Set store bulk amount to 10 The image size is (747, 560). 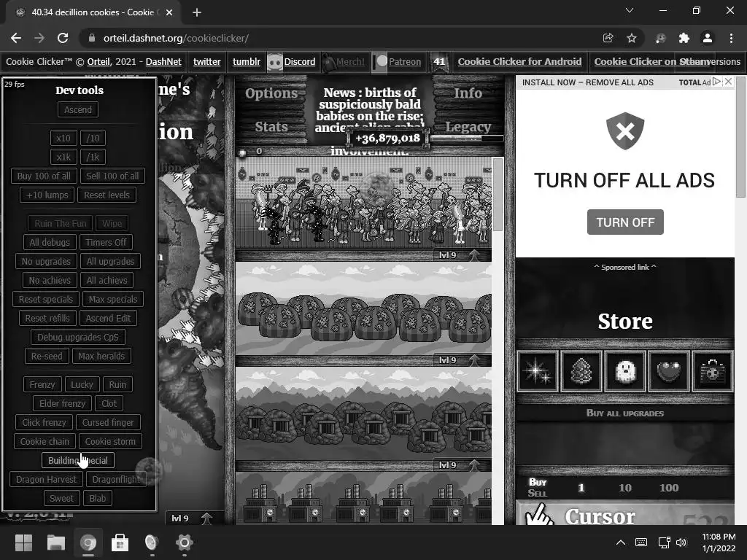click(625, 488)
